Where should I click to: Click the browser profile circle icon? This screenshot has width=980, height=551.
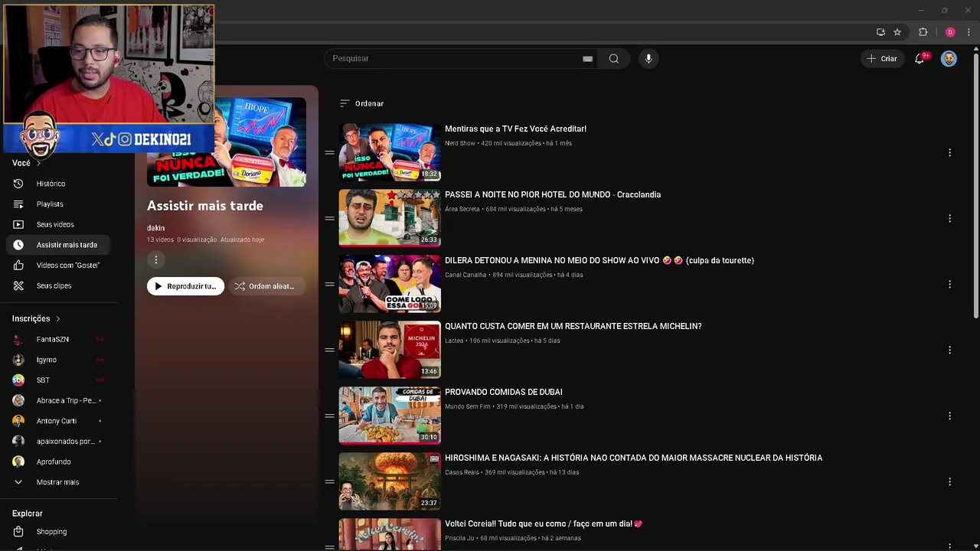[x=950, y=32]
